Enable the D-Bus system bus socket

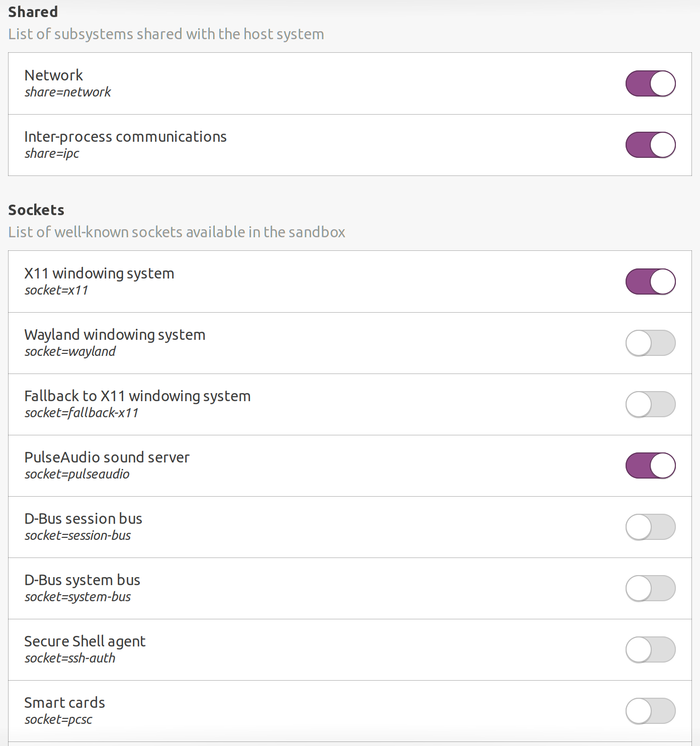[650, 588]
